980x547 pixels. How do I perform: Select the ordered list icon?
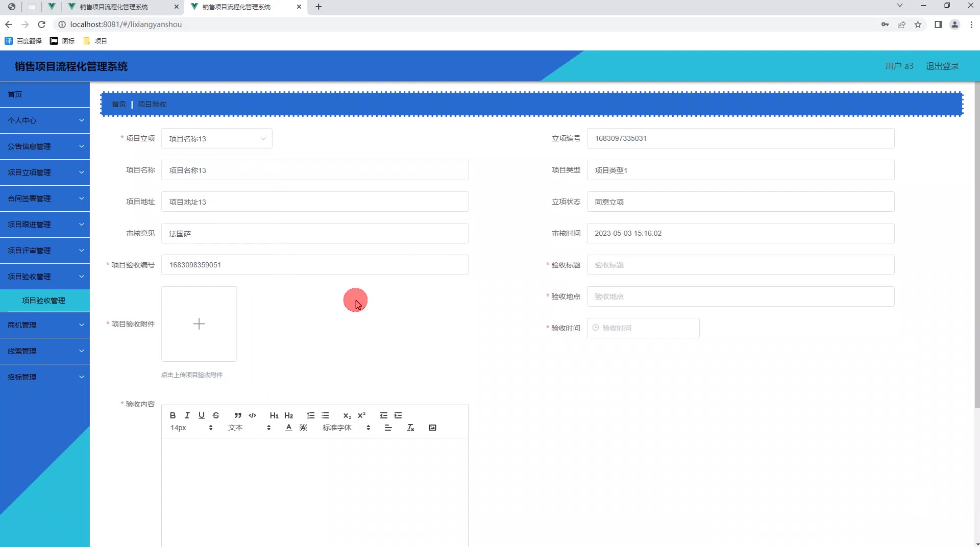point(311,415)
